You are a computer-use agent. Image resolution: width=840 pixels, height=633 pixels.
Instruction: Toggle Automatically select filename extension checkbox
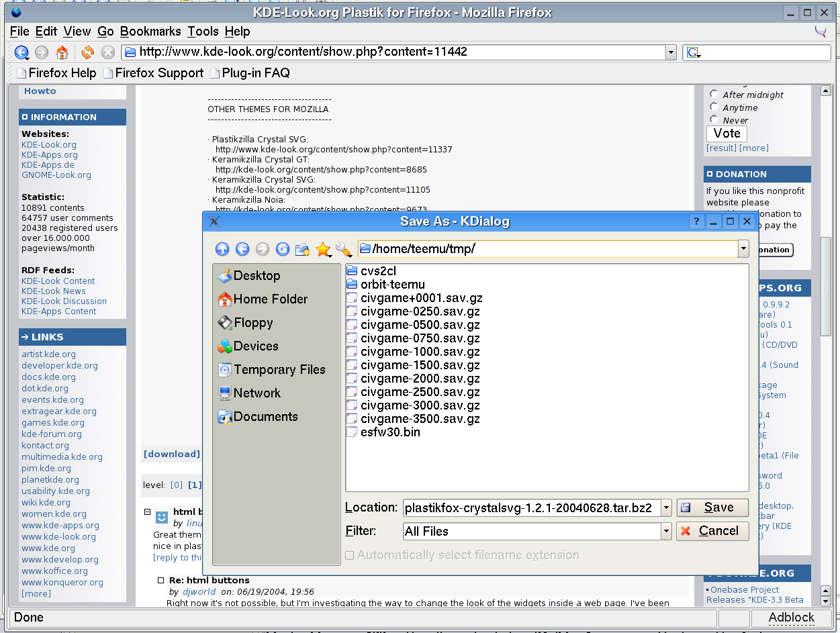pos(350,555)
